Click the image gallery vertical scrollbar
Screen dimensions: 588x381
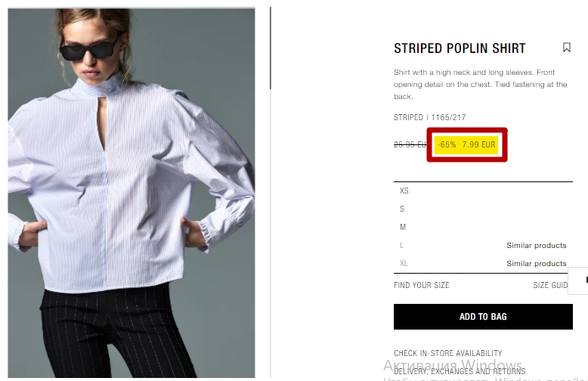click(x=271, y=48)
